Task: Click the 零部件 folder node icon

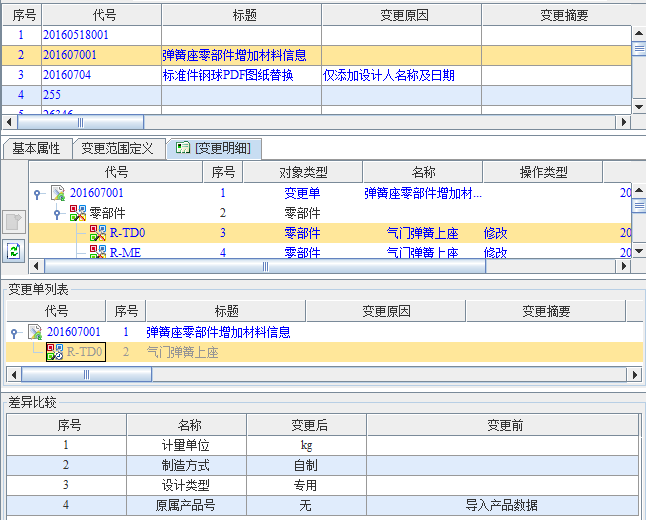Action: [x=78, y=213]
